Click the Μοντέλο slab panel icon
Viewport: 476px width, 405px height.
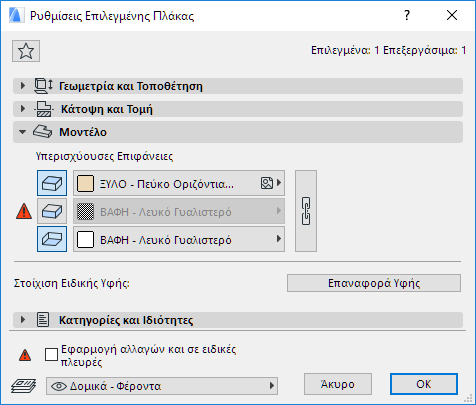(x=42, y=132)
